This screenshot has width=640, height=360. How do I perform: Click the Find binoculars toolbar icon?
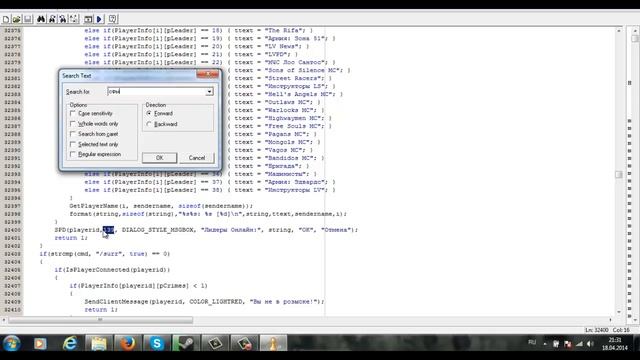click(x=41, y=19)
